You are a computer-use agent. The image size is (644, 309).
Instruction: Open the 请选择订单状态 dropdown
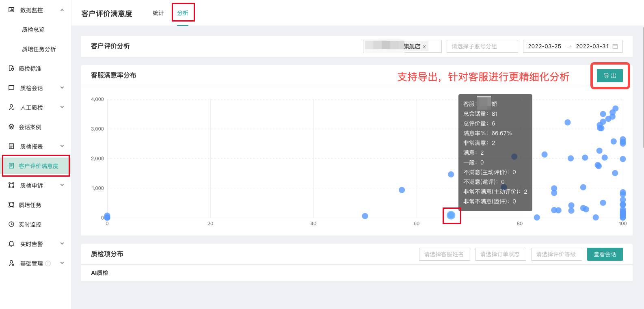tap(501, 254)
